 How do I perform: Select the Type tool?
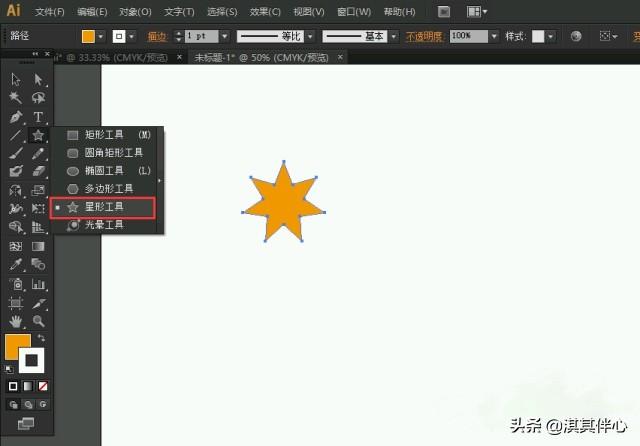click(x=38, y=116)
